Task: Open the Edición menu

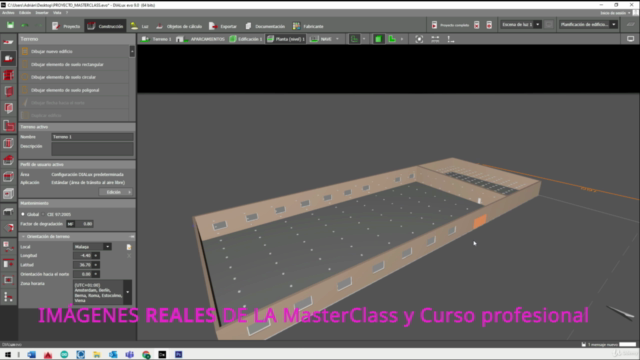Action: click(x=24, y=13)
